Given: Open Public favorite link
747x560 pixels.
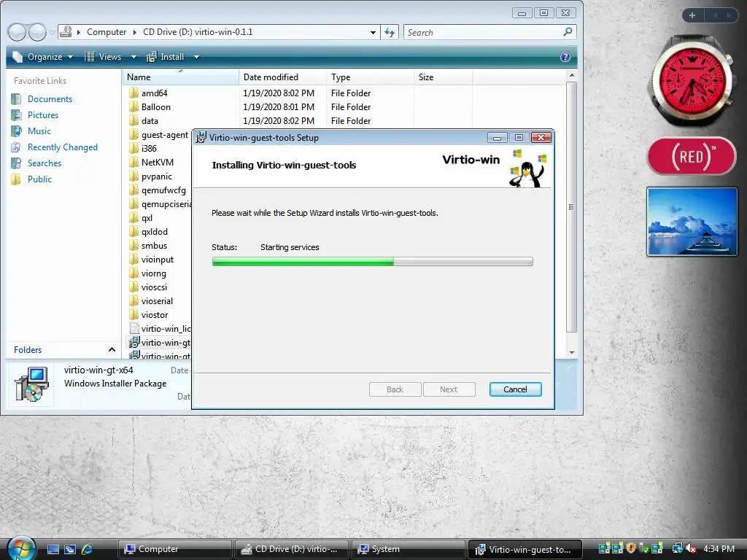Looking at the screenshot, I should point(39,179).
